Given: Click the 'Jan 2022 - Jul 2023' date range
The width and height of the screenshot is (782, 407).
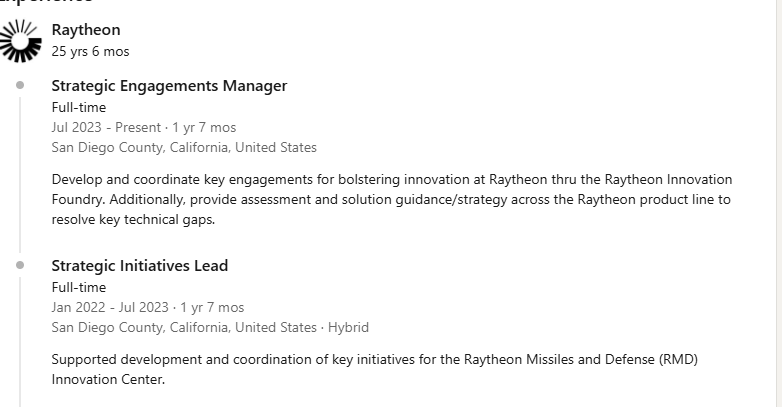Looking at the screenshot, I should click(110, 308).
